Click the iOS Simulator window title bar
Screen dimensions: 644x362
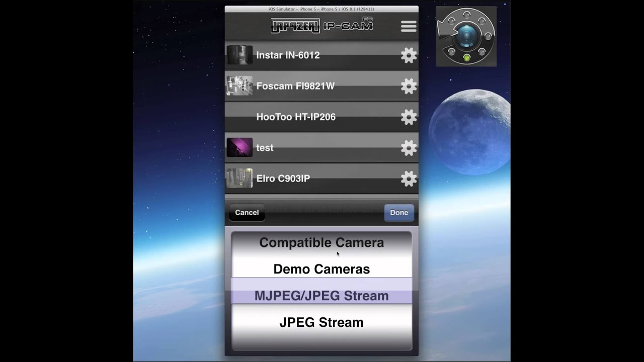click(321, 9)
